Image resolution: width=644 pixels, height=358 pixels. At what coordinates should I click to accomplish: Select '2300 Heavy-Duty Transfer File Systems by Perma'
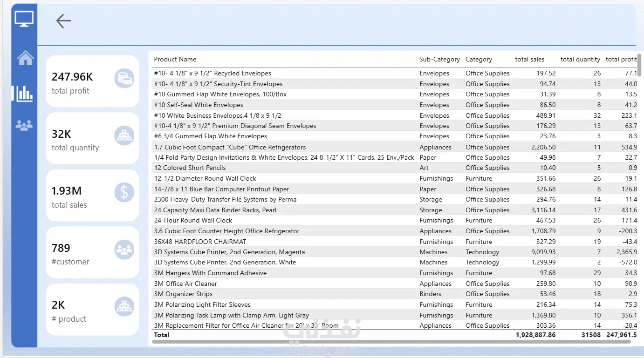[395, 199]
